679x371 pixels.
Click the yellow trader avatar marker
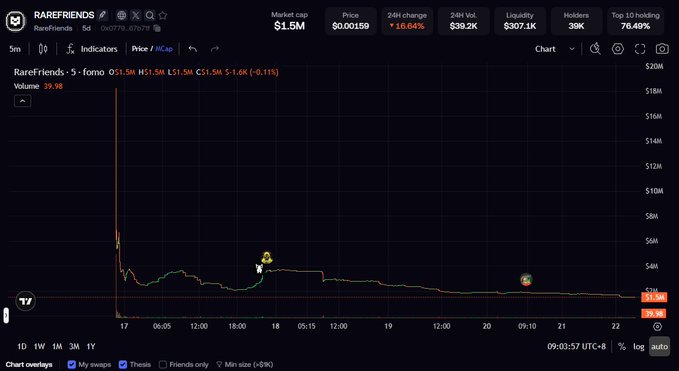(x=267, y=258)
